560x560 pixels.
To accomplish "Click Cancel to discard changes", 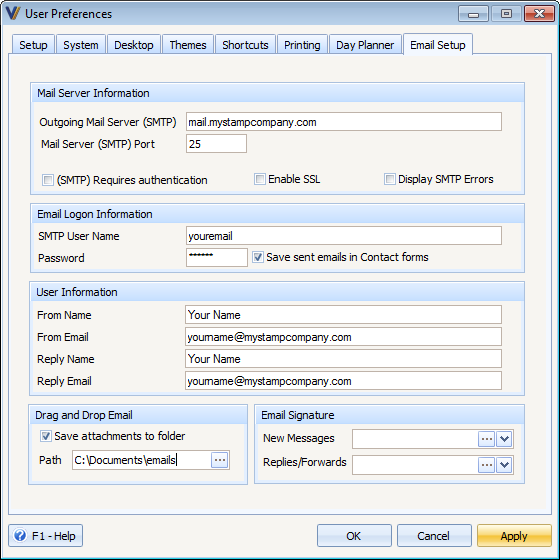I will tap(434, 536).
